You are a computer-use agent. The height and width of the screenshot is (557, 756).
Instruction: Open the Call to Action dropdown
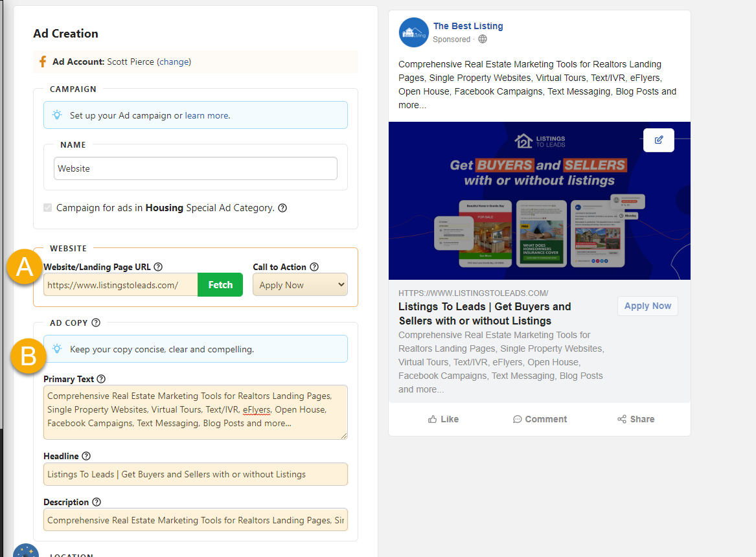pyautogui.click(x=300, y=285)
